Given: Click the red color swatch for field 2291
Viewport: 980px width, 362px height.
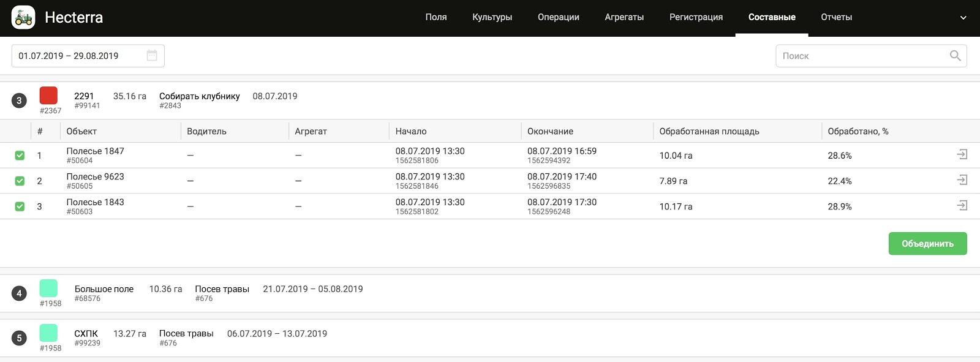Looking at the screenshot, I should 48,96.
